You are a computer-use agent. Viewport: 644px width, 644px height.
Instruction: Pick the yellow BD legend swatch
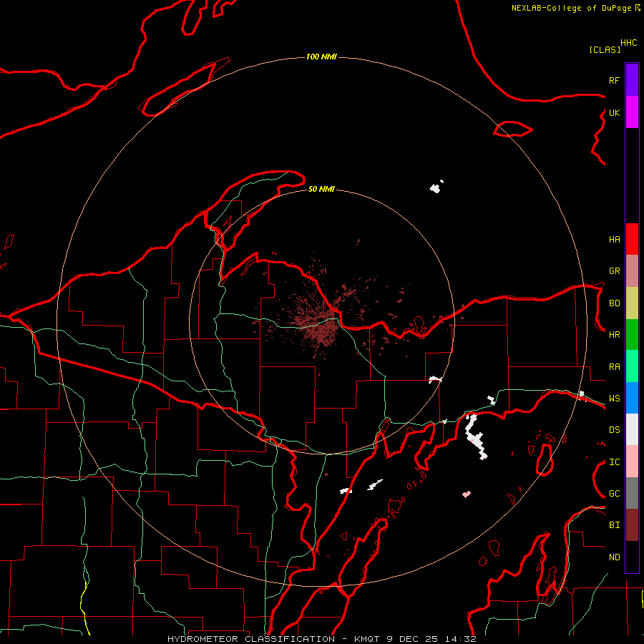click(632, 303)
